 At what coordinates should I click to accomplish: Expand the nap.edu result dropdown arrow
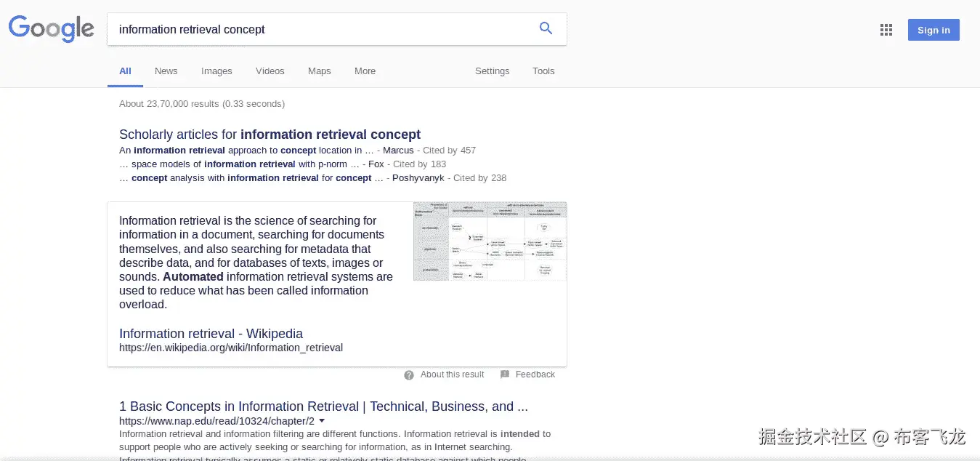(x=322, y=421)
